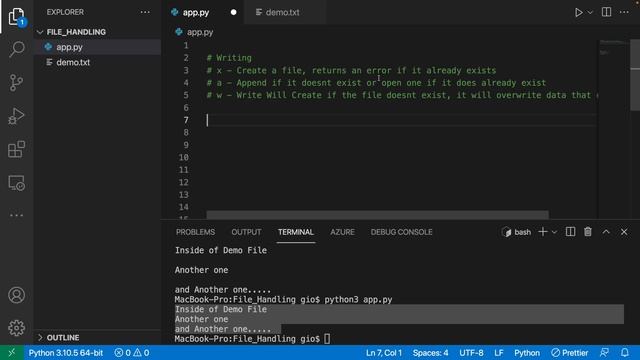Kill the terminal with trash icon
The width and height of the screenshot is (640, 360).
(x=588, y=232)
